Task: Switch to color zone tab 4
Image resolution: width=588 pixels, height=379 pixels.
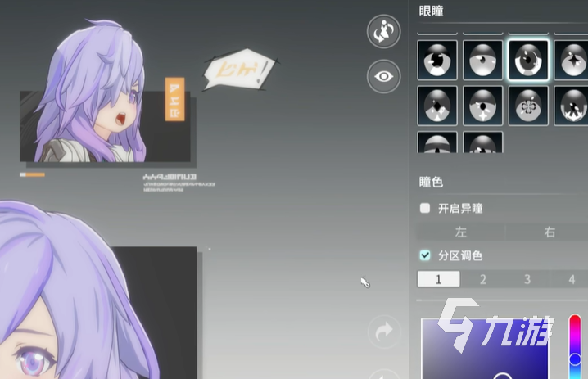Action: point(572,279)
